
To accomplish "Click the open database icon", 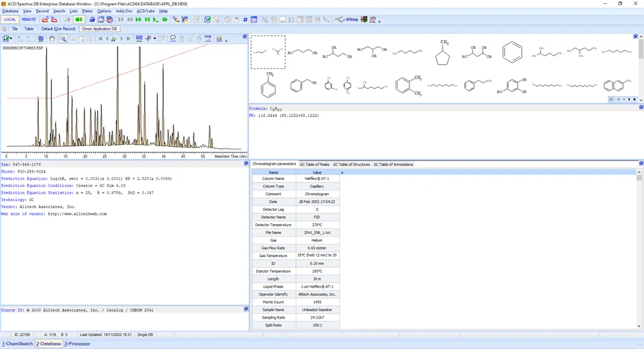I will coord(45,19).
